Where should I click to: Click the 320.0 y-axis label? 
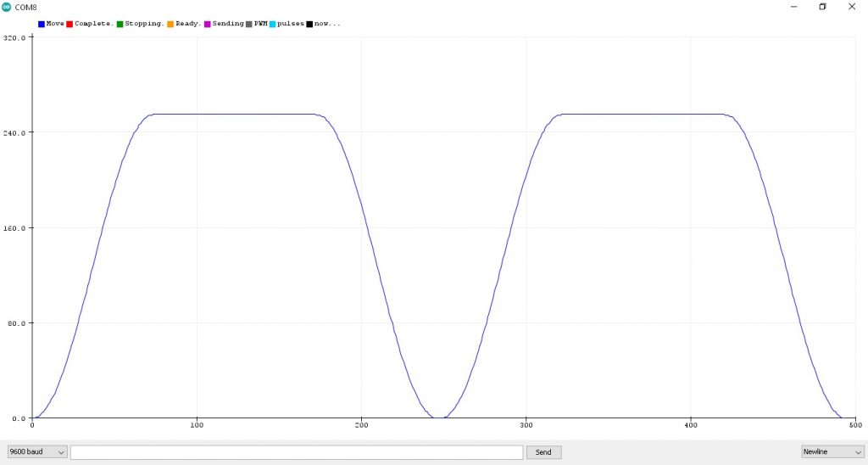(14, 37)
